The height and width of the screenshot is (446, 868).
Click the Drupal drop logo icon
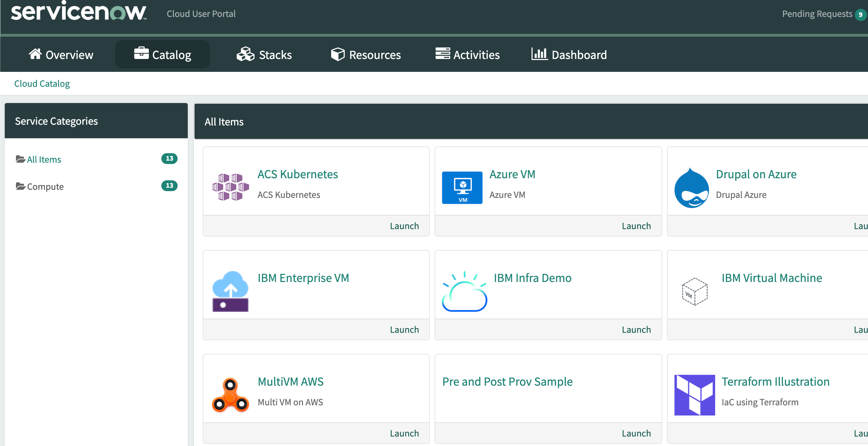pyautogui.click(x=691, y=187)
